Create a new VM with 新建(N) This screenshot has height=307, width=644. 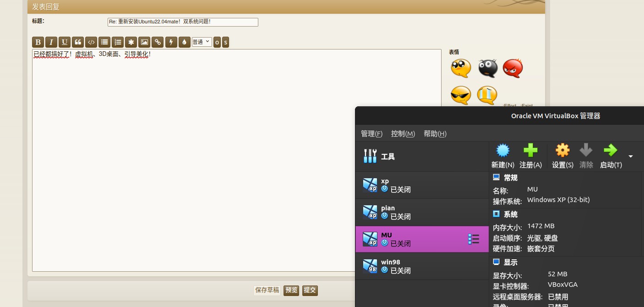coord(503,156)
